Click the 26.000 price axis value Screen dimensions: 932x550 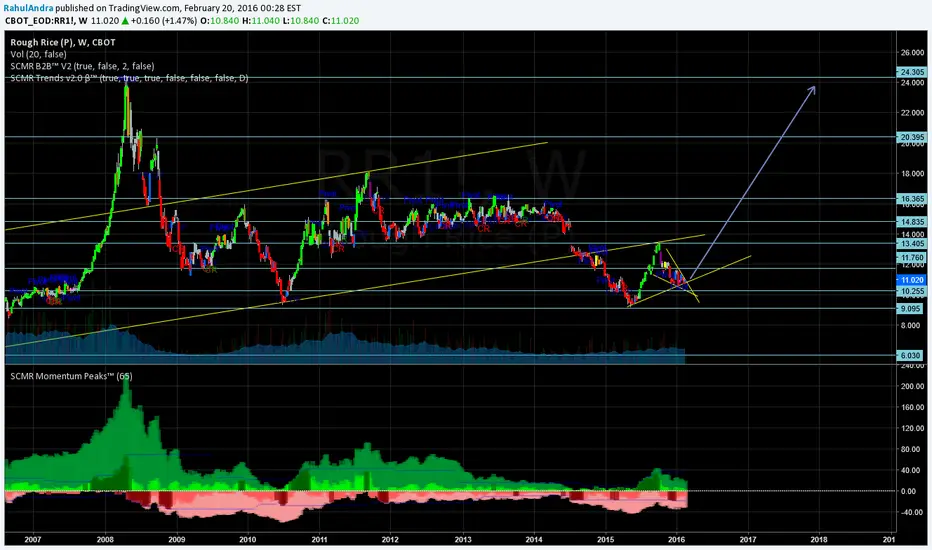912,52
